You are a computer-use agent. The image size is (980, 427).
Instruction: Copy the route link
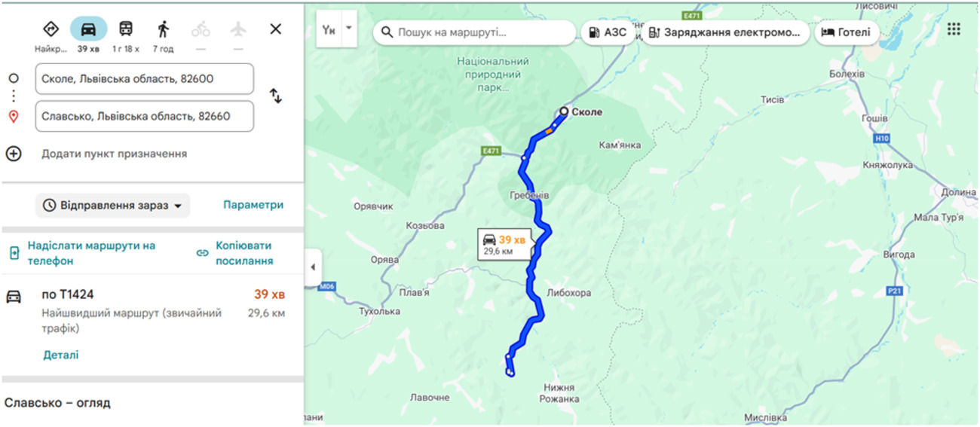(234, 253)
